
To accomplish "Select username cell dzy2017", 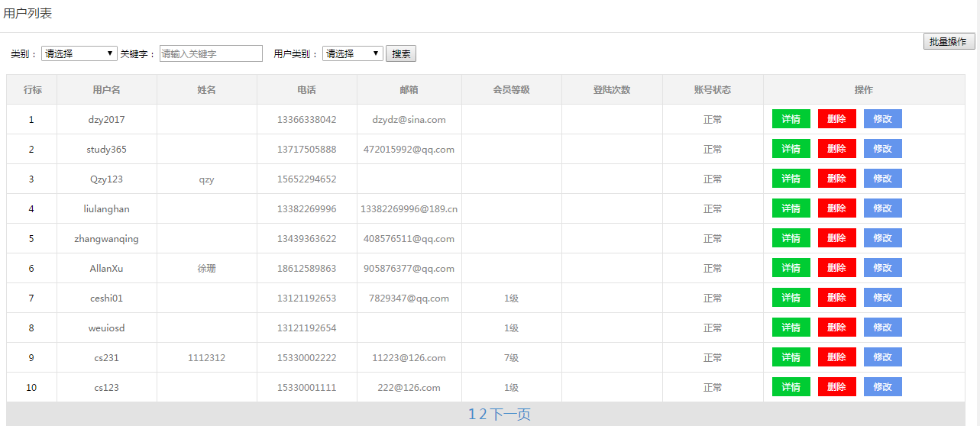I will pyautogui.click(x=107, y=120).
